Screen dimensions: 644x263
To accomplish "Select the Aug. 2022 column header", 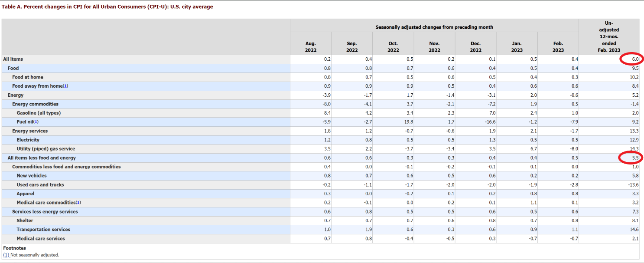I will point(310,46).
